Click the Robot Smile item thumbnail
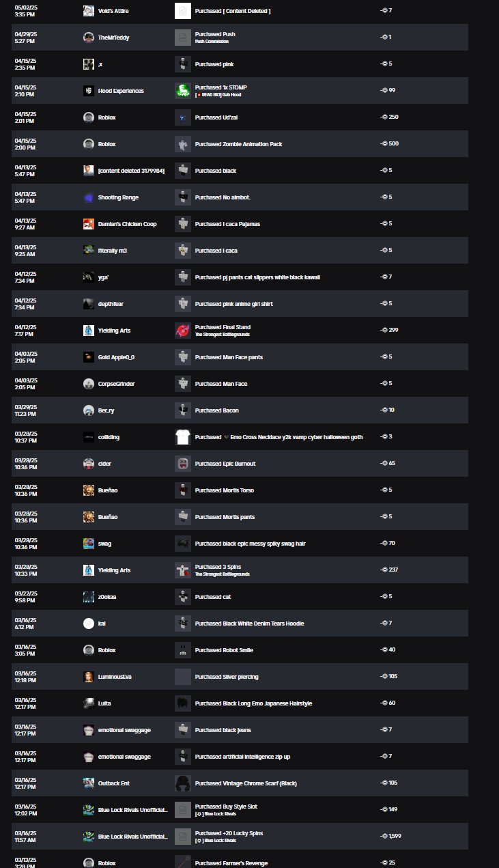The height and width of the screenshot is (868, 499). [x=182, y=650]
